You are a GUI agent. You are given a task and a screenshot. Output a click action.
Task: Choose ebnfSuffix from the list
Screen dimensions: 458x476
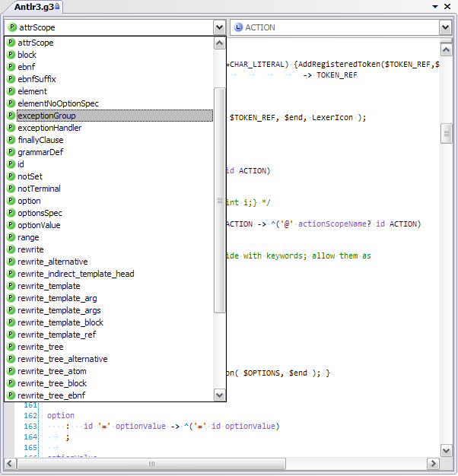(x=110, y=79)
